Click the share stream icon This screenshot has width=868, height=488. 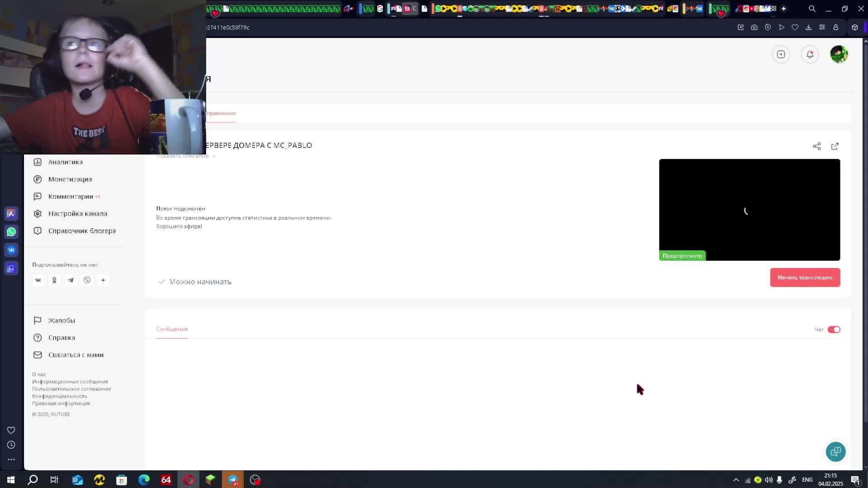(816, 146)
